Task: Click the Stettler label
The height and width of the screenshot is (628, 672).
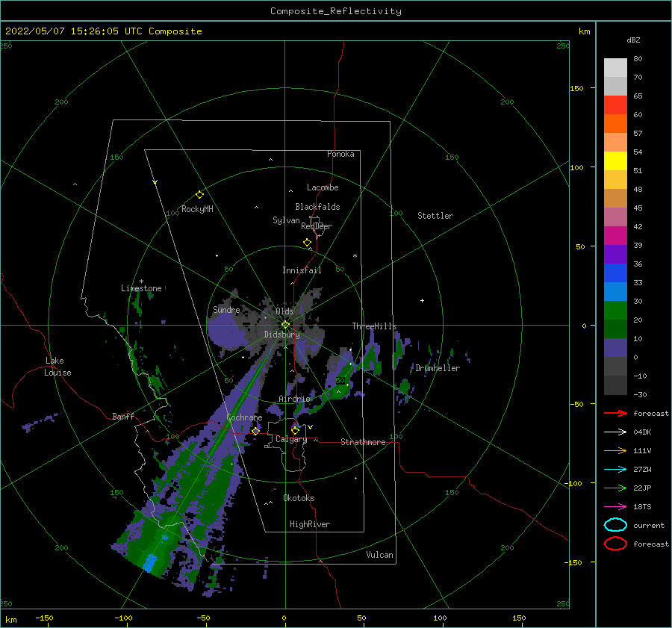Action: 435,216
